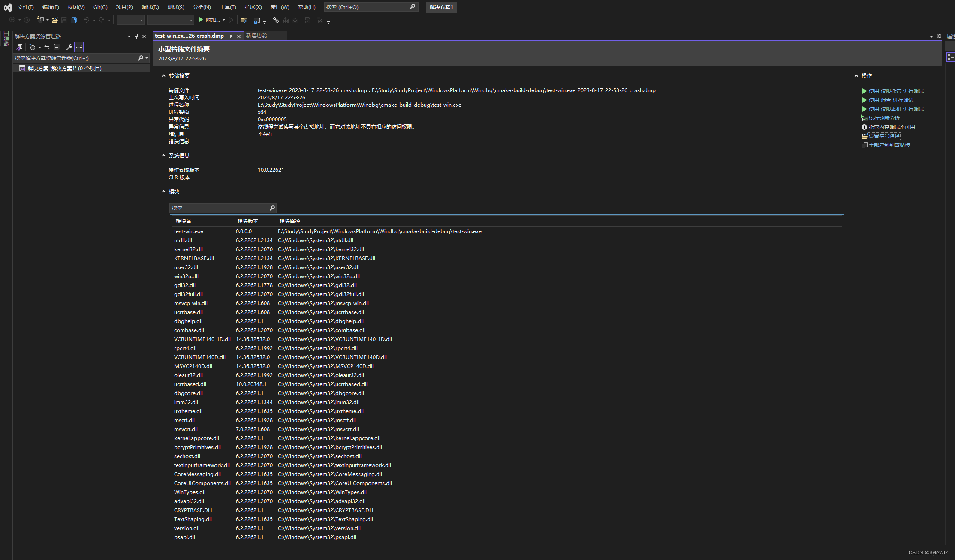Collapse the 系统信息 section
The height and width of the screenshot is (560, 955).
163,155
